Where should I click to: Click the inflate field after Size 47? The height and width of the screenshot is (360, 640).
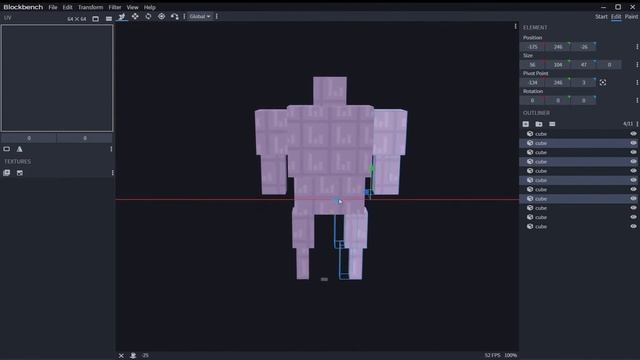coord(609,65)
